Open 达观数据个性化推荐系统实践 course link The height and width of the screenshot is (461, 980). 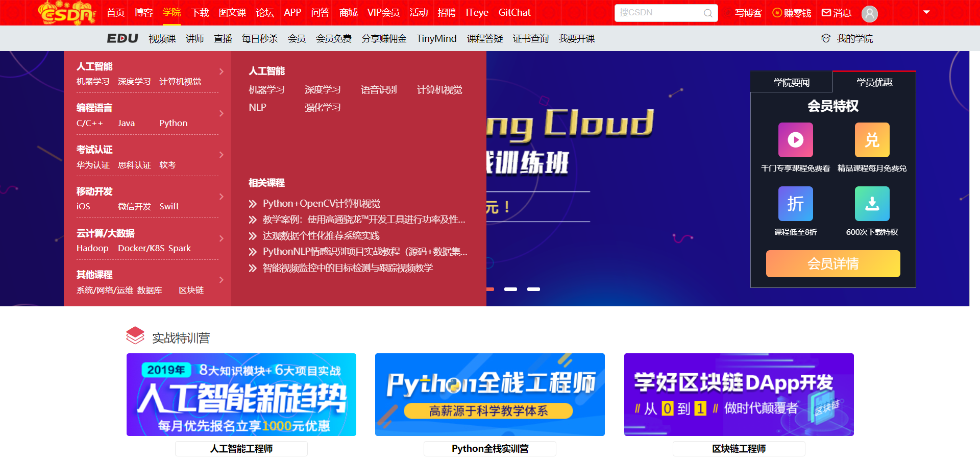pos(321,236)
